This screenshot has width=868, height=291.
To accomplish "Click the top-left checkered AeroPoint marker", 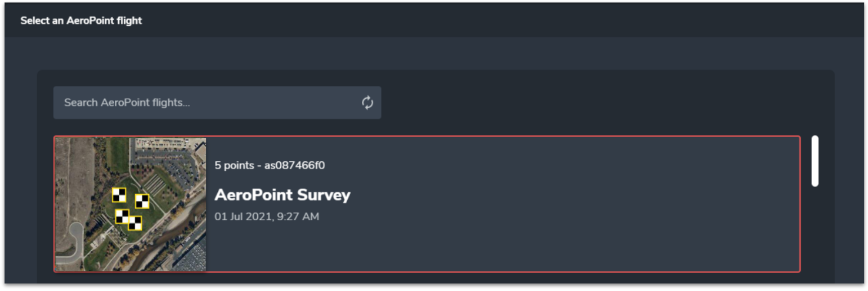I will 119,195.
